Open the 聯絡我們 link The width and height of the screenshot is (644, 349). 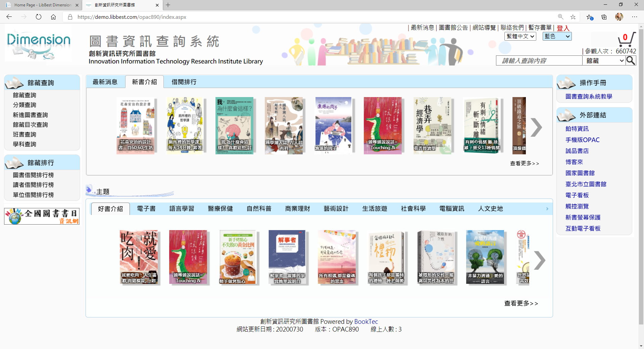[x=512, y=28]
